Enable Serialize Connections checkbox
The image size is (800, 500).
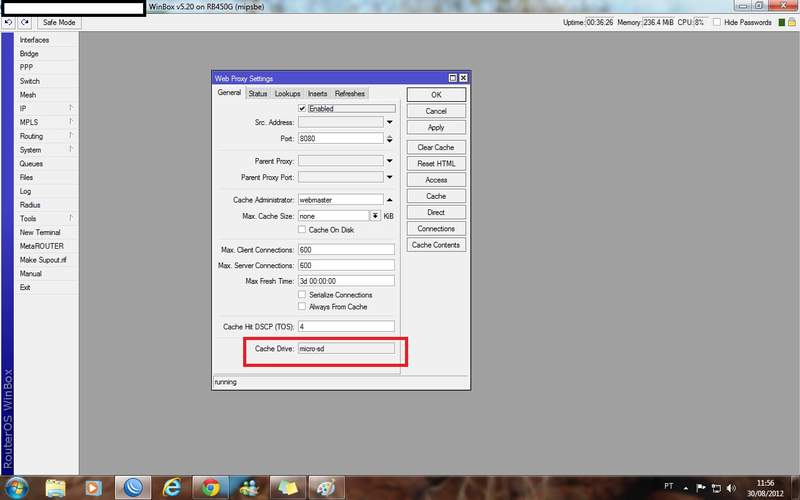pos(302,294)
